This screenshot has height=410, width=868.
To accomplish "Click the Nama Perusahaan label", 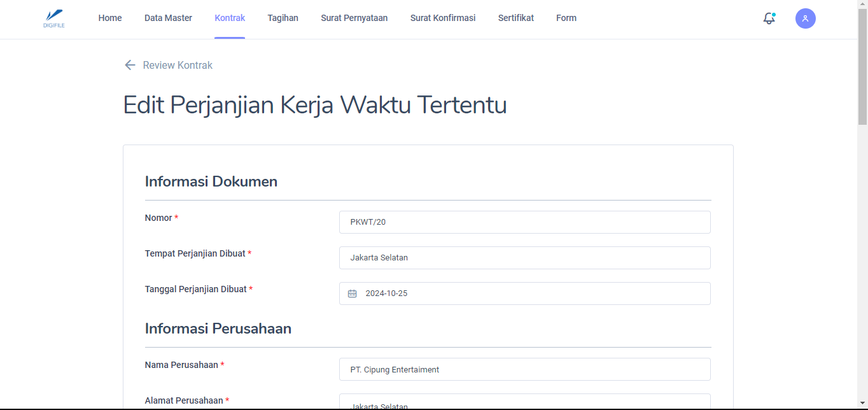I will point(185,365).
